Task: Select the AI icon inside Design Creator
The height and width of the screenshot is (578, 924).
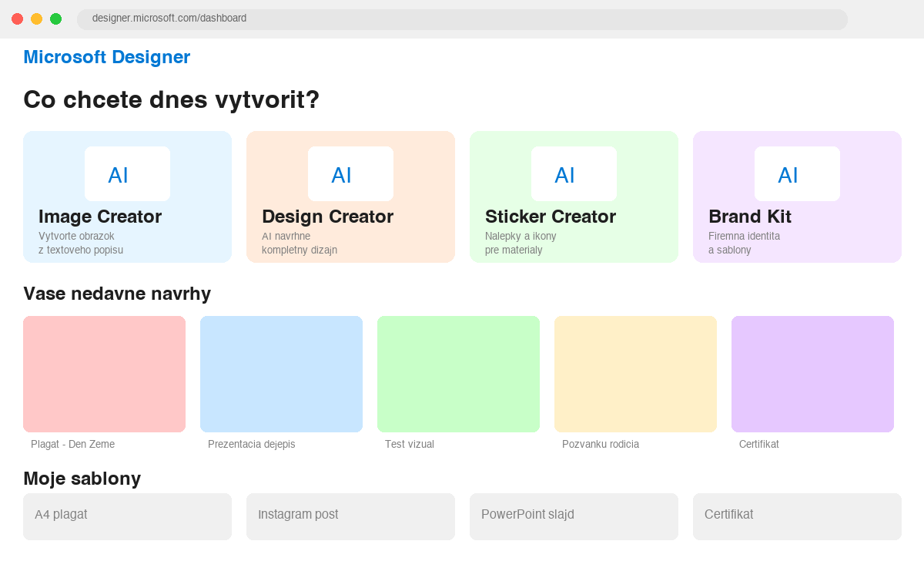Action: tap(350, 173)
